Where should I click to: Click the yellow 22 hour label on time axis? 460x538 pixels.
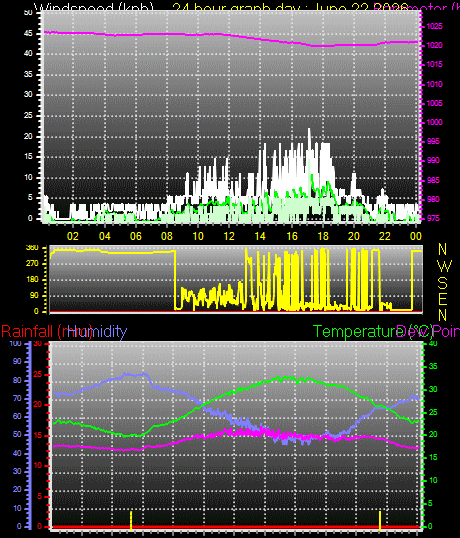point(385,236)
